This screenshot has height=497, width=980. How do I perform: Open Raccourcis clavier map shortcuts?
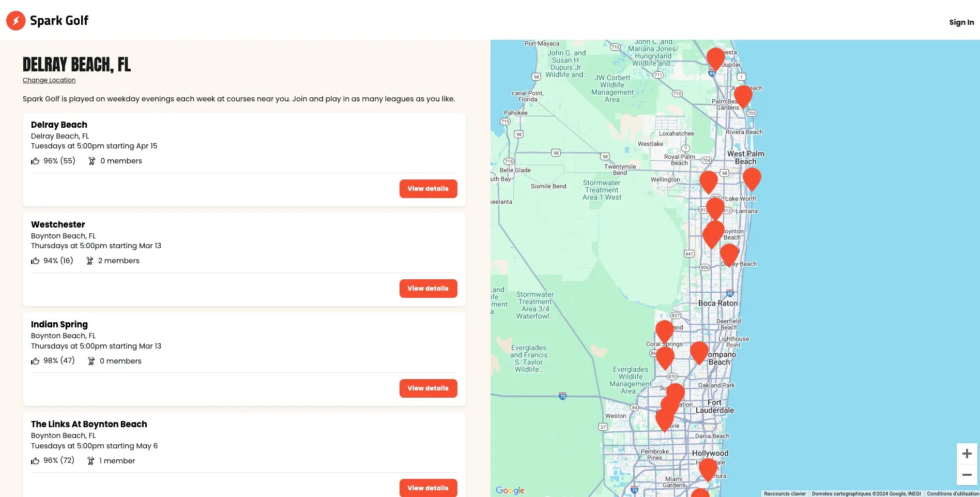(785, 494)
